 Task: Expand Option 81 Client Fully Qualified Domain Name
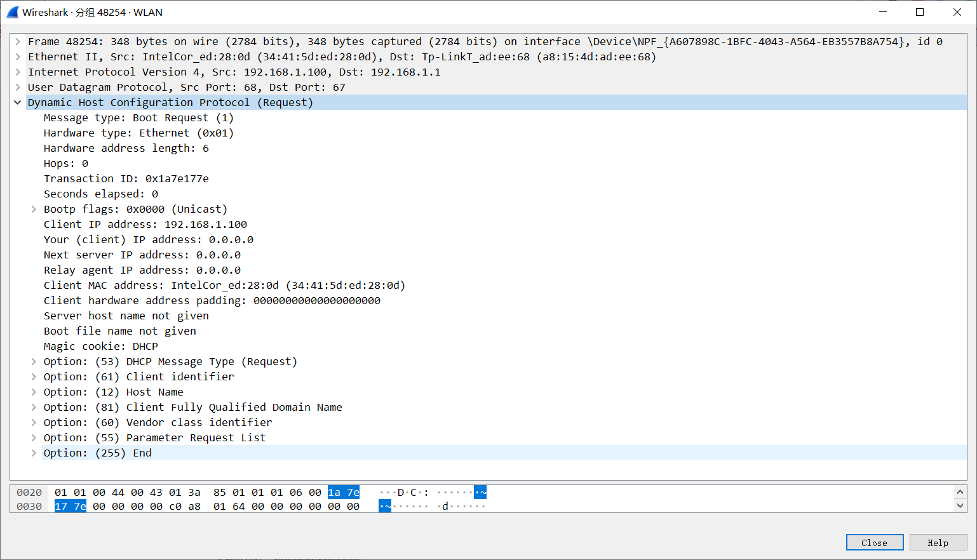(34, 408)
